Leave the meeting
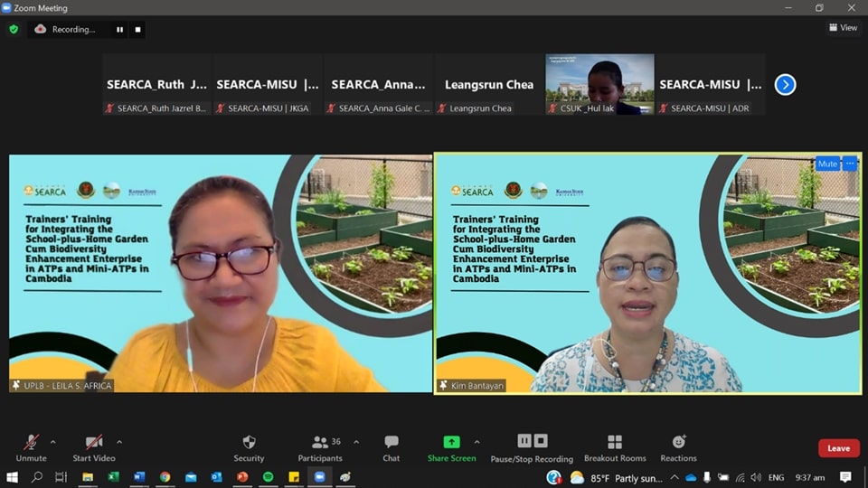Image resolution: width=868 pixels, height=488 pixels. click(x=838, y=448)
